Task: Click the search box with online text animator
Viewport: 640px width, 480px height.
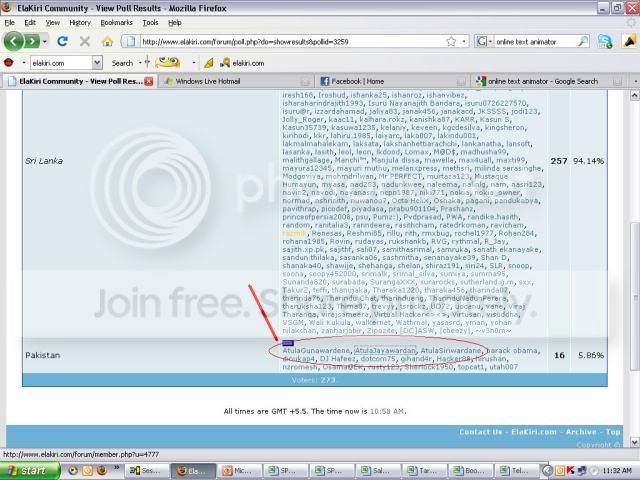Action: tap(535, 41)
